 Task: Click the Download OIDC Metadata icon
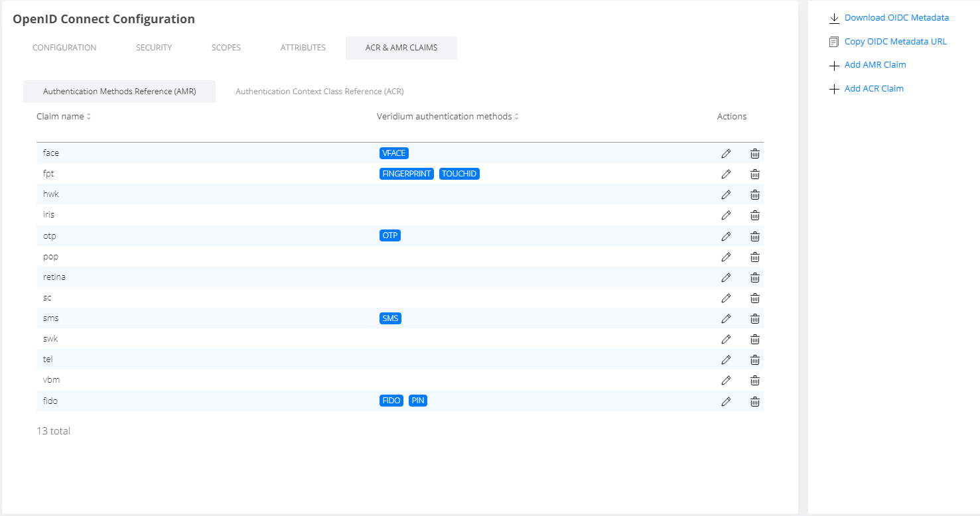835,18
